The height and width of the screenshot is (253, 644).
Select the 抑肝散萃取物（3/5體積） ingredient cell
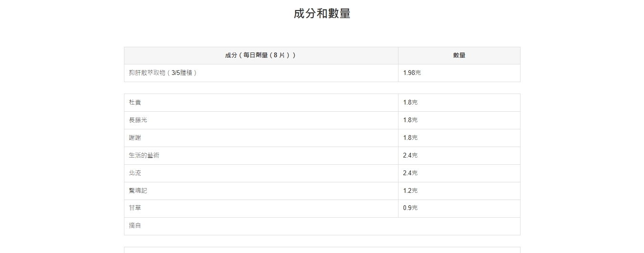[x=163, y=73]
